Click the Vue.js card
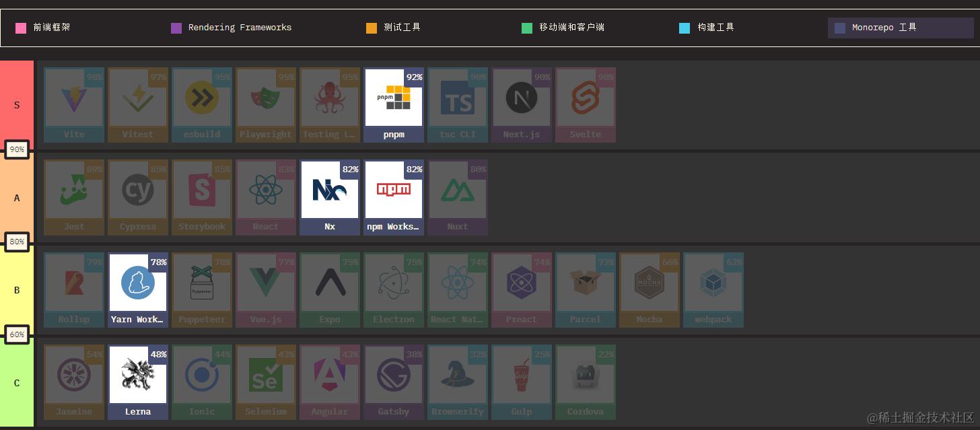The width and height of the screenshot is (980, 430). point(266,290)
